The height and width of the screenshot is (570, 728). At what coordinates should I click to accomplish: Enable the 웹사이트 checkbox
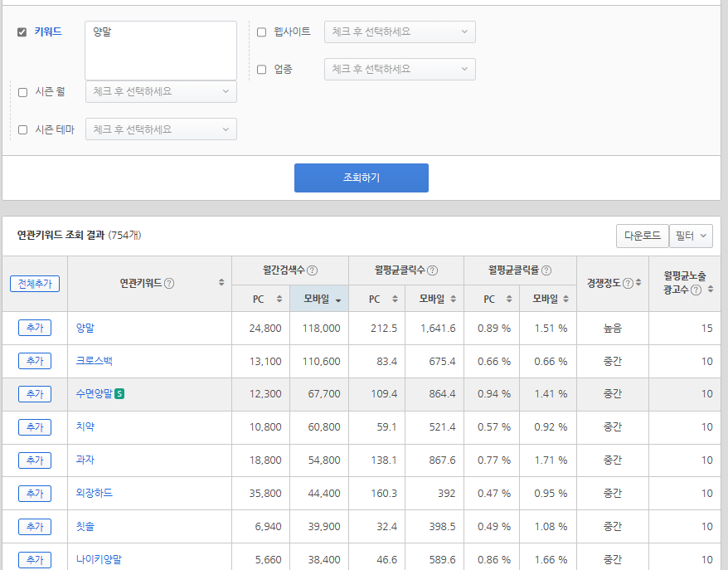263,32
